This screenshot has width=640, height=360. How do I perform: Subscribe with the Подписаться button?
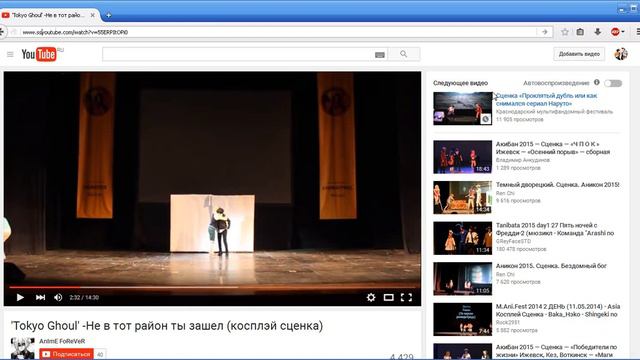pyautogui.click(x=67, y=354)
